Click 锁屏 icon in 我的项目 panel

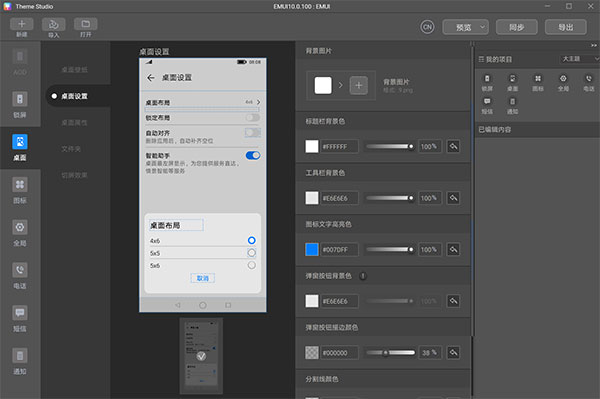coord(487,78)
